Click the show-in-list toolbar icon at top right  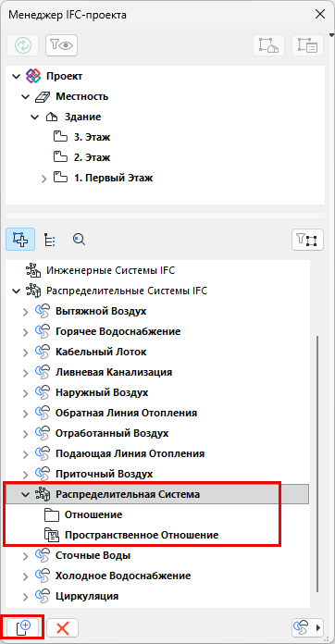pyautogui.click(x=307, y=45)
